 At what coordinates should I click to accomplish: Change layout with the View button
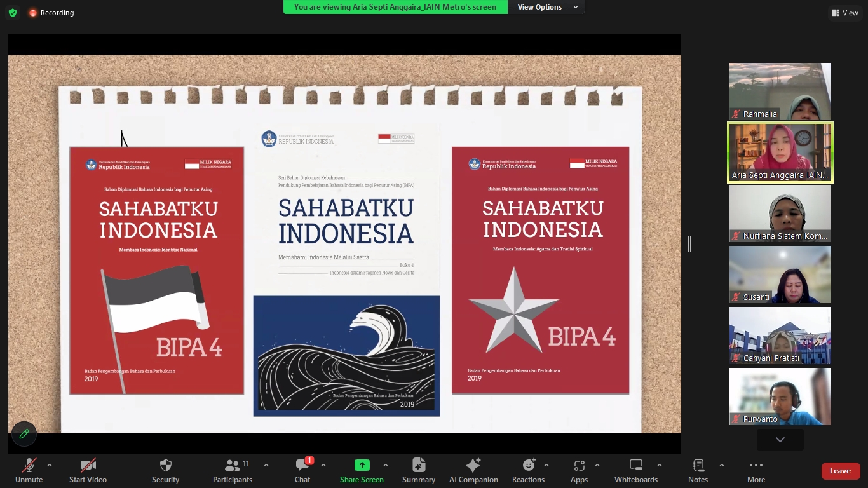click(844, 13)
